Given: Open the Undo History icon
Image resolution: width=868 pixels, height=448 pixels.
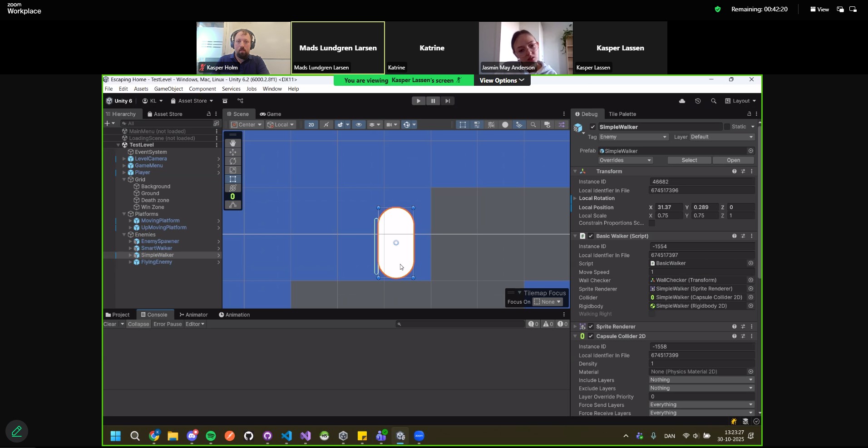Looking at the screenshot, I should 698,101.
